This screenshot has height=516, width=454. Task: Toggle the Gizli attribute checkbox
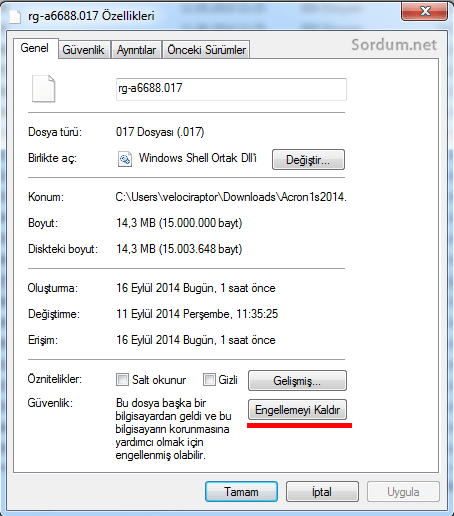[x=209, y=380]
